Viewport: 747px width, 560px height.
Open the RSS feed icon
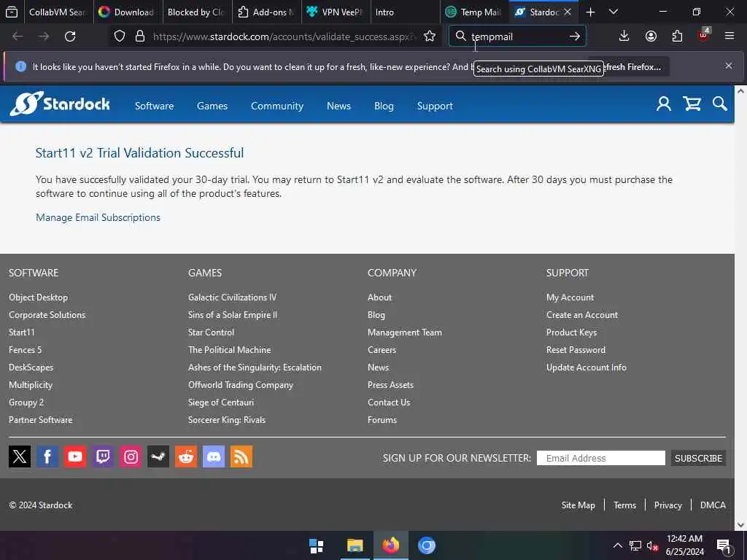pos(241,456)
